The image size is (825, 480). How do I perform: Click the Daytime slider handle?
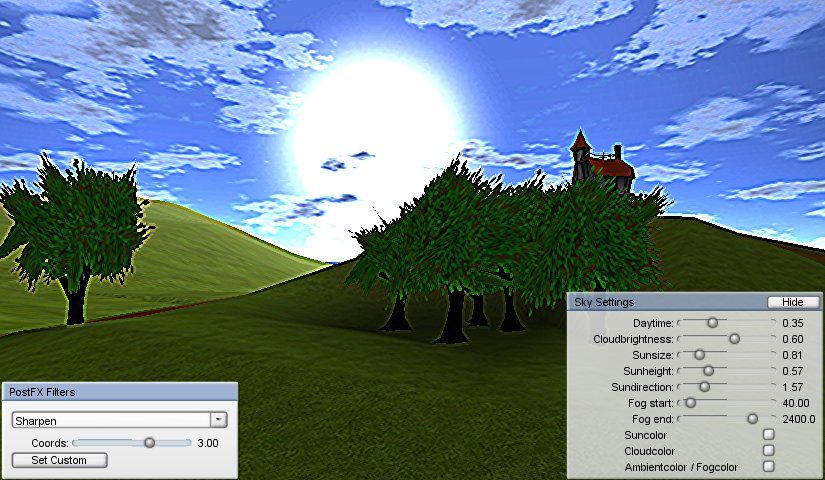coord(712,323)
